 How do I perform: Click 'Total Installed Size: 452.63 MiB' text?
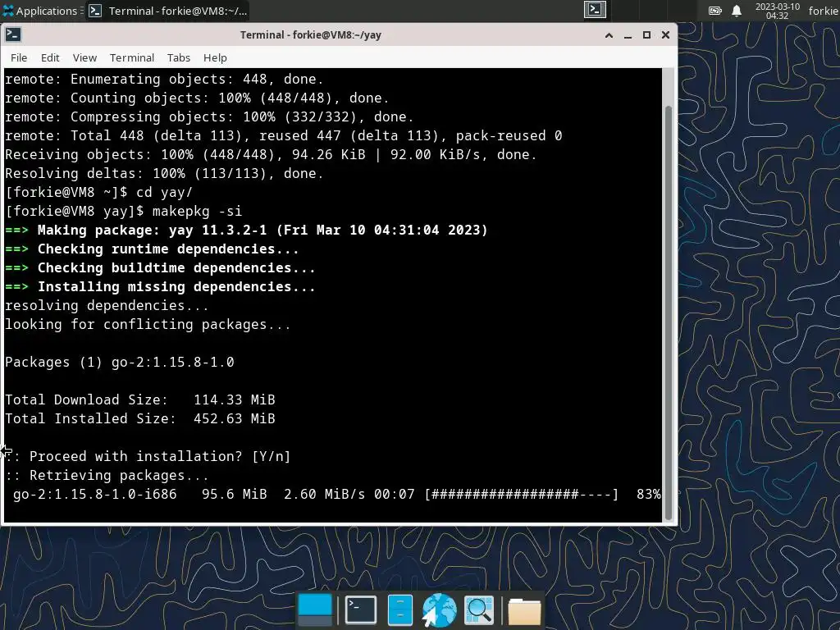(139, 418)
